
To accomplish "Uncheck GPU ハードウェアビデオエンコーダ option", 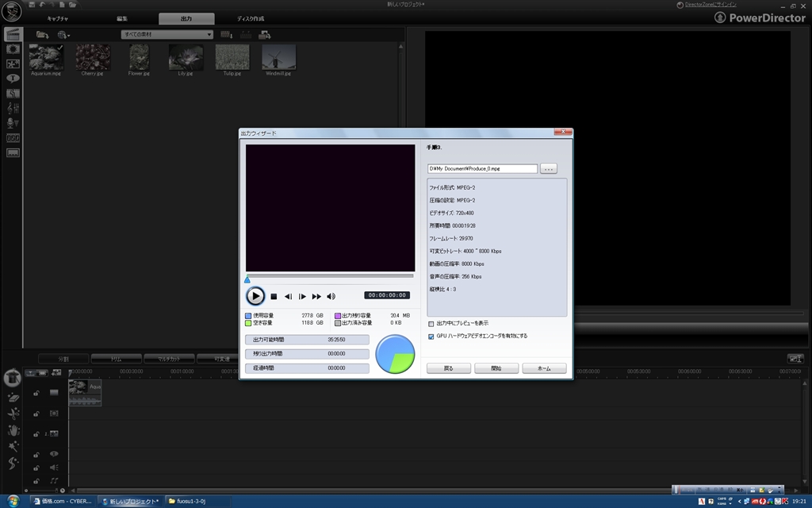I will (x=431, y=336).
